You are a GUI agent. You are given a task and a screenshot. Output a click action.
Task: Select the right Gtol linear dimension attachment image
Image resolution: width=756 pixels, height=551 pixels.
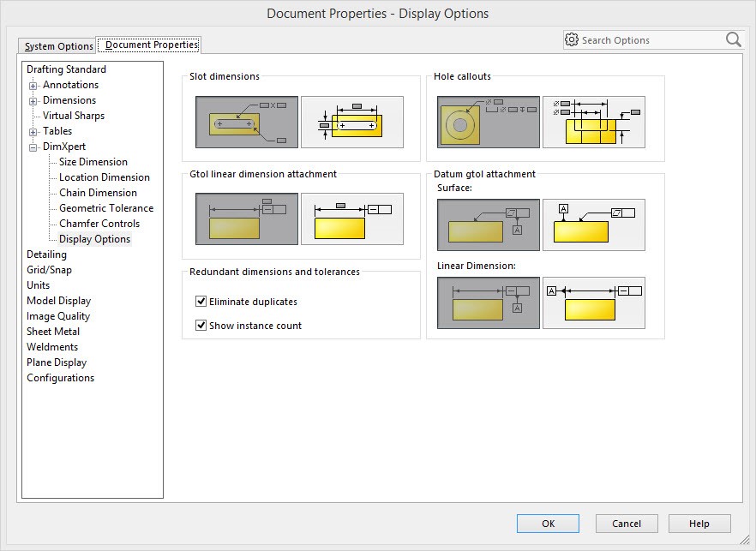352,219
